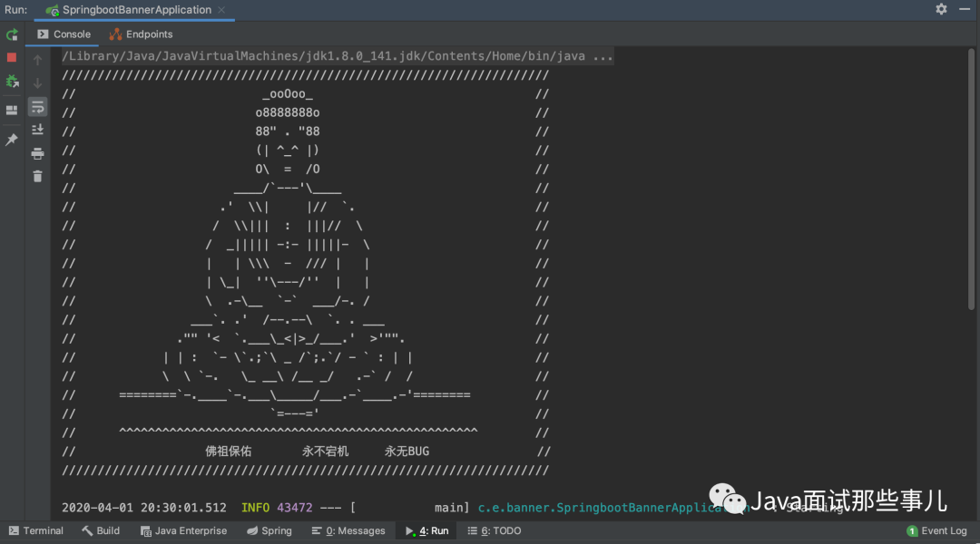Close the SpringbootBannerApplication run tab

[x=221, y=10]
